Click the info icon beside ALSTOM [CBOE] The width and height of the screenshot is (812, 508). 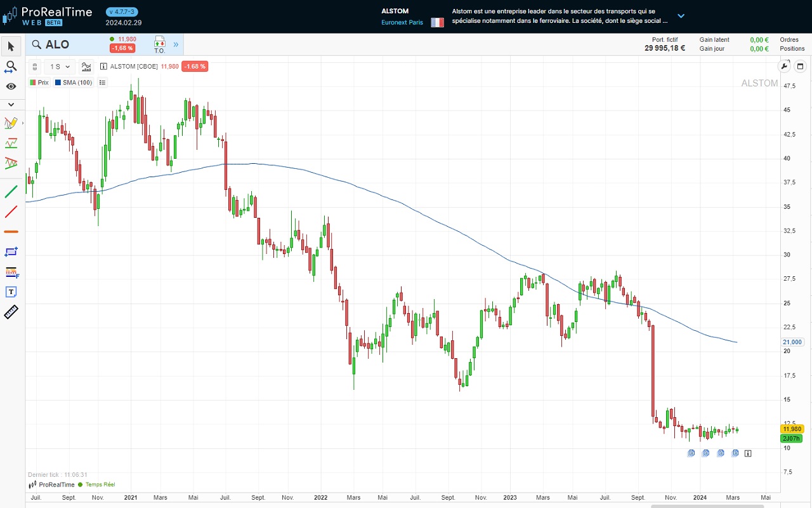click(x=104, y=66)
